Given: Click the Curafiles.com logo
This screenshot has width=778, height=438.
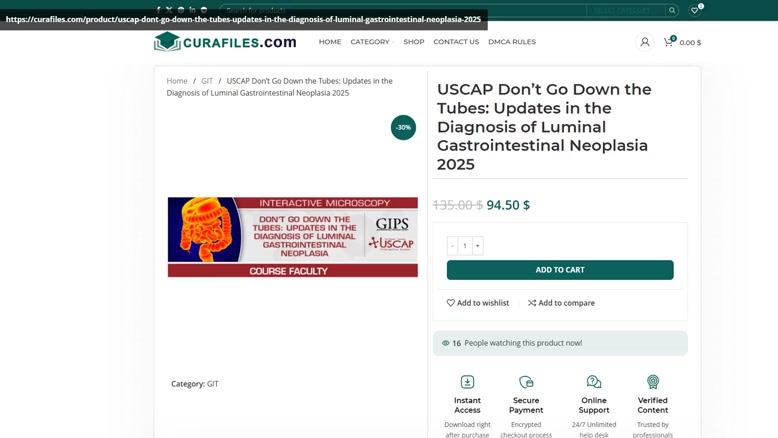Looking at the screenshot, I should (x=225, y=42).
